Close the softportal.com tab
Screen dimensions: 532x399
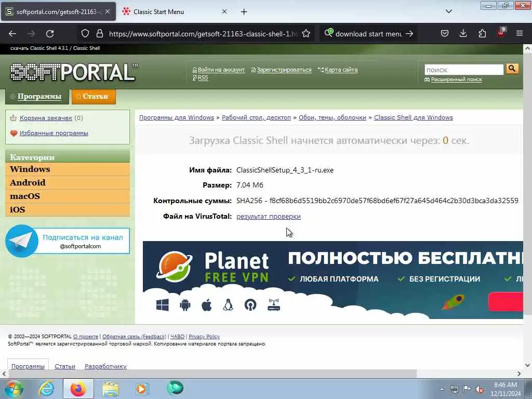[108, 11]
